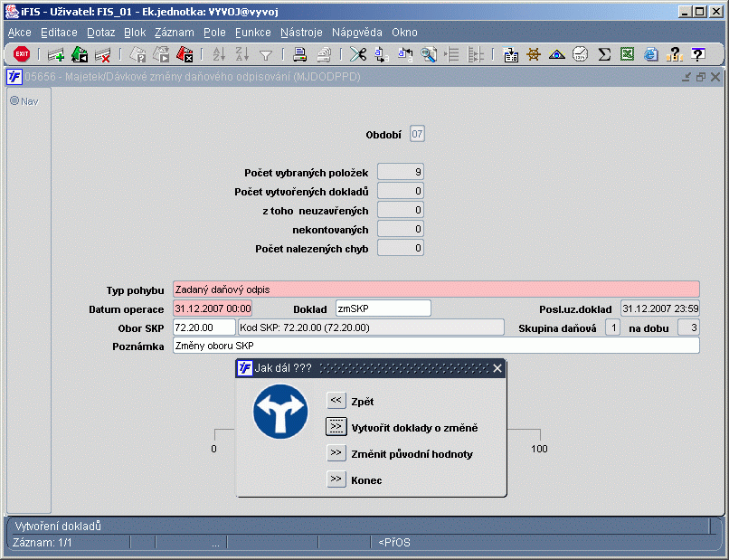The width and height of the screenshot is (729, 560).
Task: Click the Skupina daňová field
Action: pyautogui.click(x=612, y=327)
